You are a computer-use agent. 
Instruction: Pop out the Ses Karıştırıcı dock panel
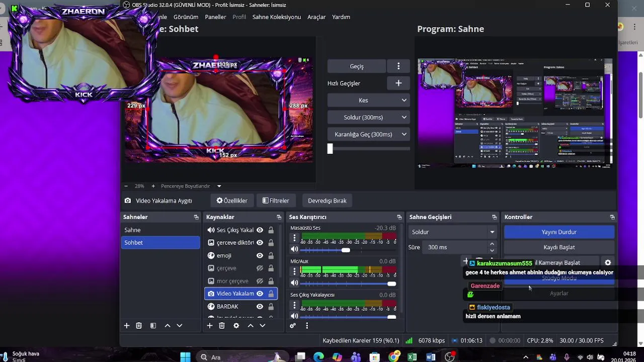(399, 217)
